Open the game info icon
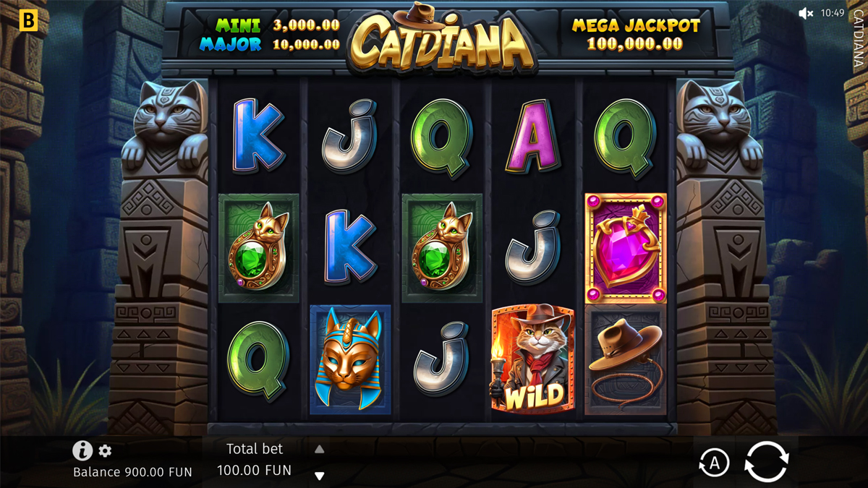Screen dimensions: 868x488 click(82, 450)
